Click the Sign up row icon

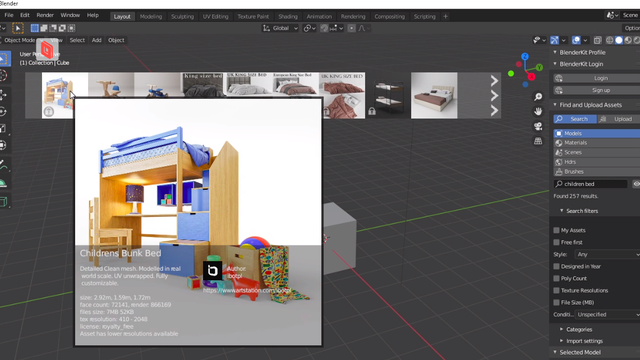coord(559,90)
